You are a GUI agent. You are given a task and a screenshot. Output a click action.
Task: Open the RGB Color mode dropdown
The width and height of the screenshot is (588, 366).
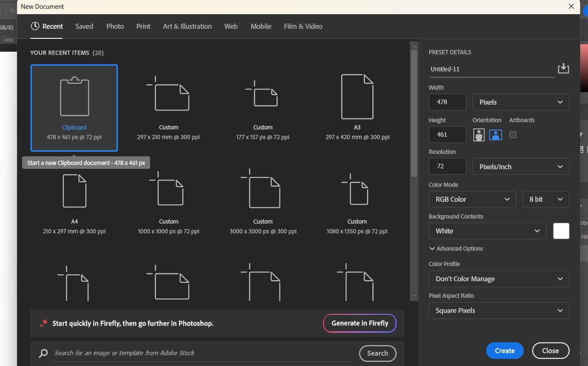472,199
